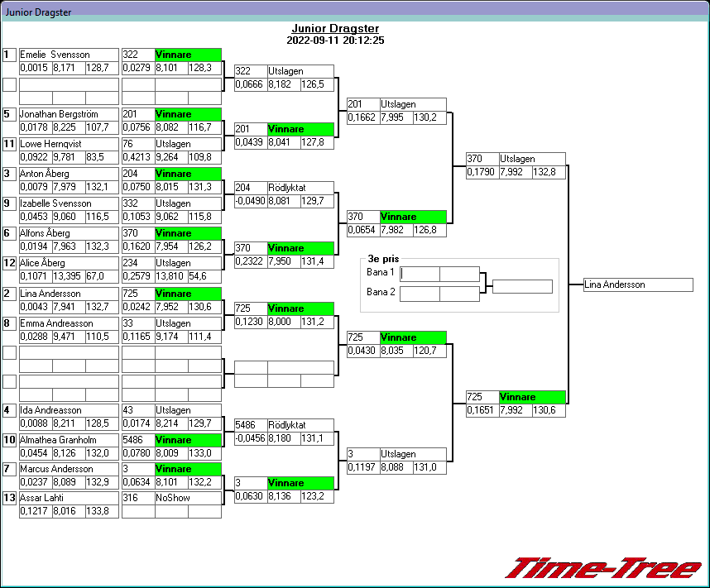The image size is (710, 588).
Task: Click the 13,395 elapsed time cell
Action: click(69, 276)
